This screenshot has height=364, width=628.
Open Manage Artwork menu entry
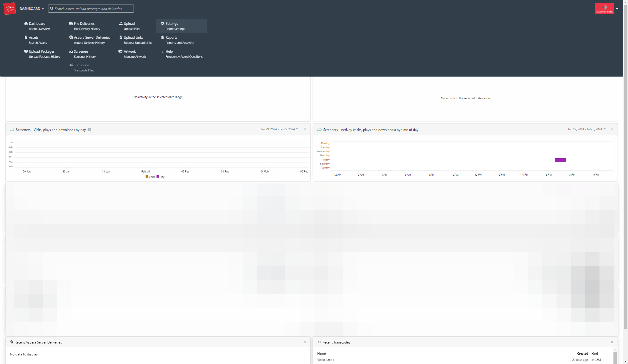click(135, 57)
